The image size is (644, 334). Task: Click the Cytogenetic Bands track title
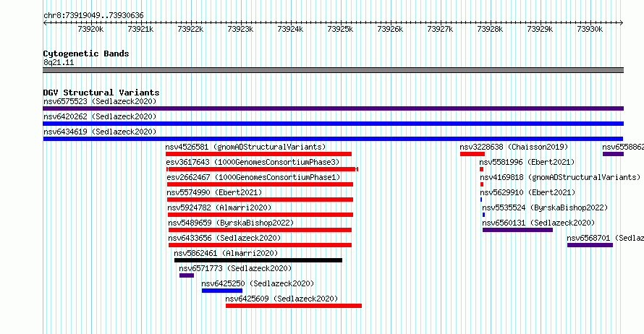(86, 53)
